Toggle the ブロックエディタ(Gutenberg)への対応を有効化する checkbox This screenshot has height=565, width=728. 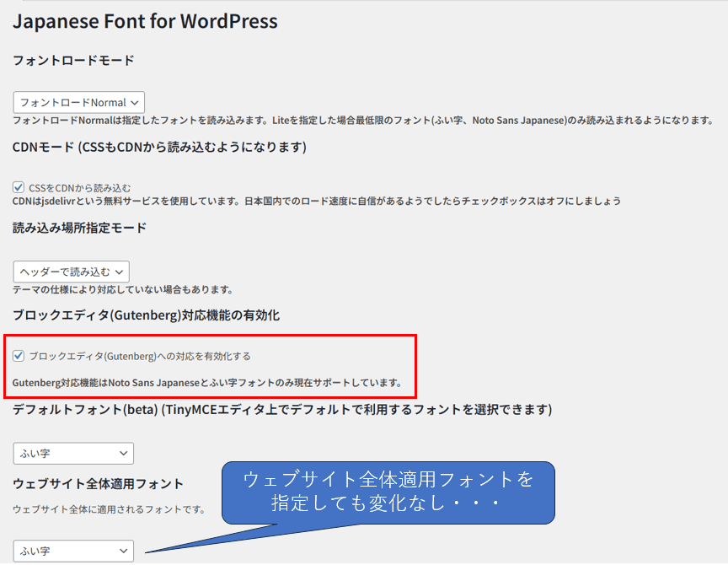[19, 356]
